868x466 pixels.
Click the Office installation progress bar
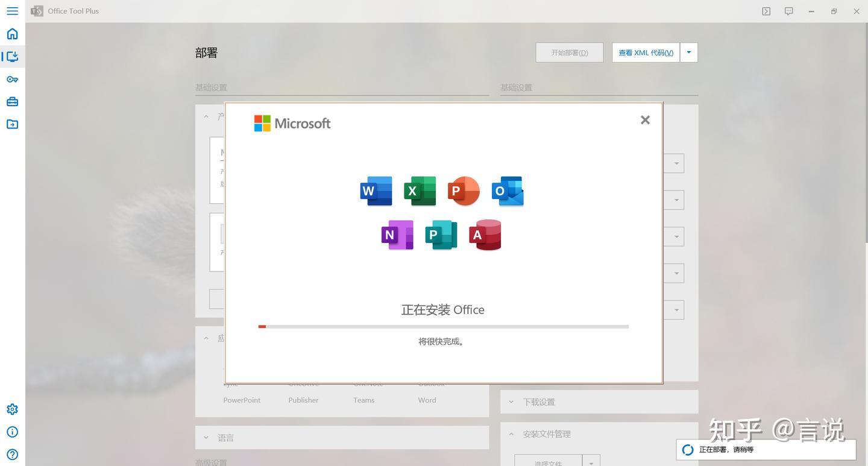click(x=443, y=326)
